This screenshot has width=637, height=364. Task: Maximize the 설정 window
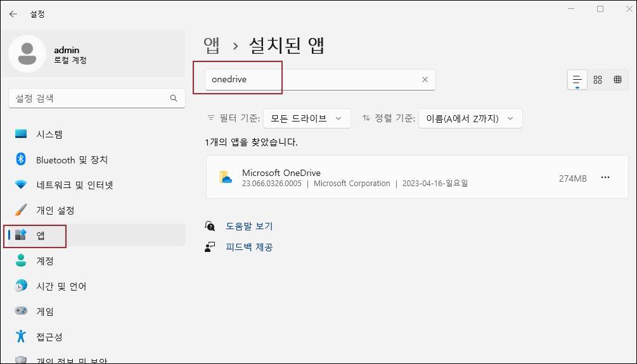pyautogui.click(x=600, y=9)
